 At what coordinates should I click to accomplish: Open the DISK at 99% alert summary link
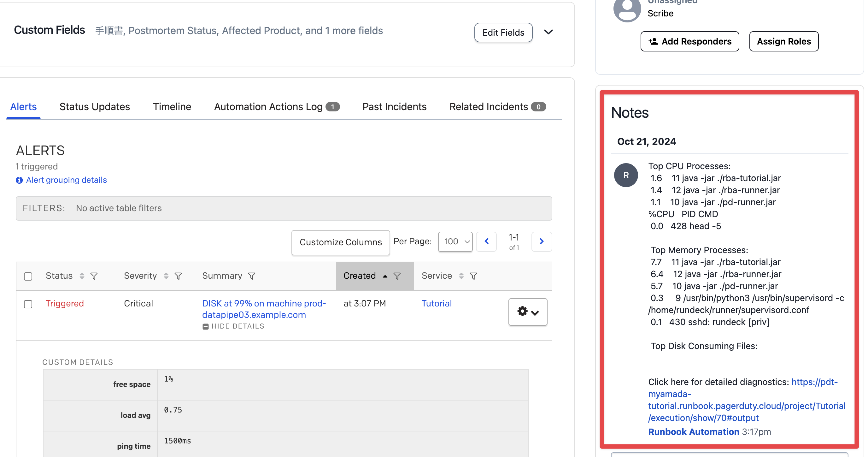click(x=264, y=309)
